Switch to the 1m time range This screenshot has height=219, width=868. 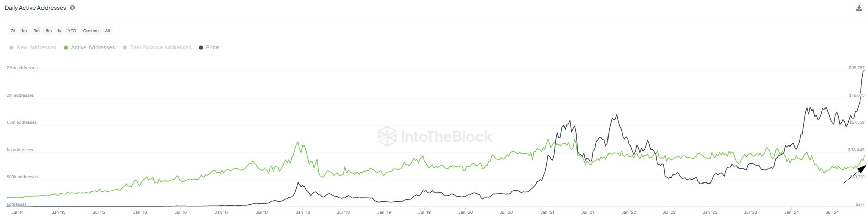24,31
